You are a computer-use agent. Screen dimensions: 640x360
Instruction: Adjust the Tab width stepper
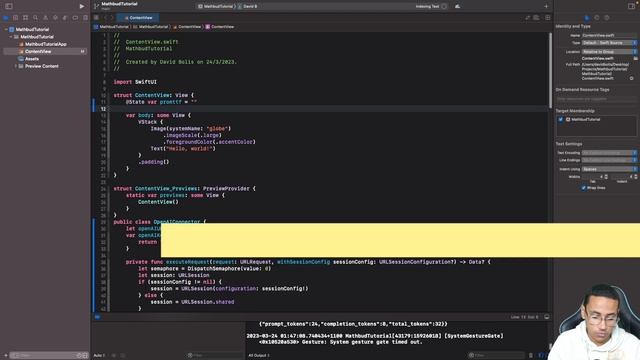[606, 177]
